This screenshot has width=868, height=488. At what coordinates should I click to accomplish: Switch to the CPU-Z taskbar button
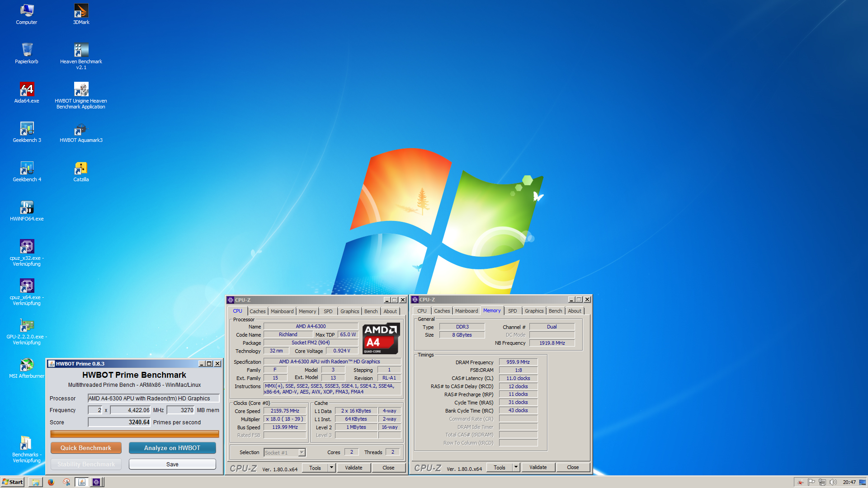[96, 482]
